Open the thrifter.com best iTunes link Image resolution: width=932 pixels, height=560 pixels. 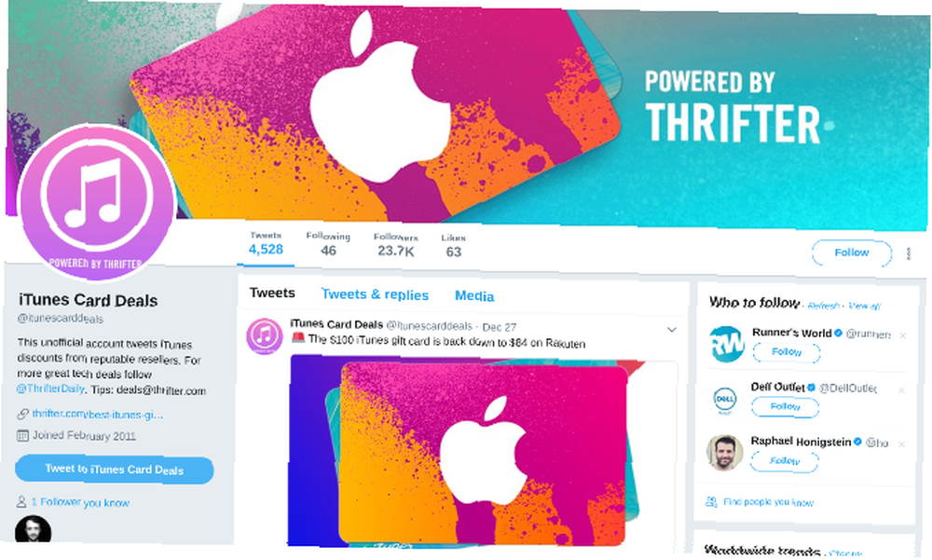tap(98, 415)
